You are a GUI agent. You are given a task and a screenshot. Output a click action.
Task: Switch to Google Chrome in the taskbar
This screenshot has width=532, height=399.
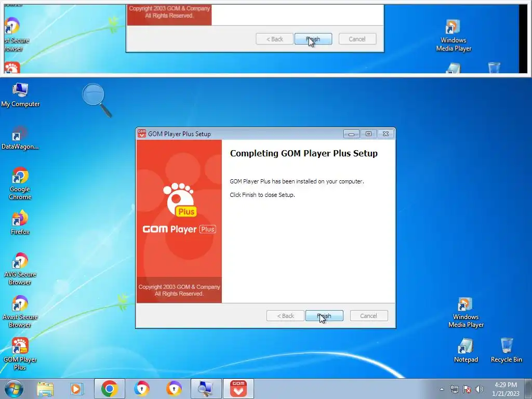pos(109,389)
